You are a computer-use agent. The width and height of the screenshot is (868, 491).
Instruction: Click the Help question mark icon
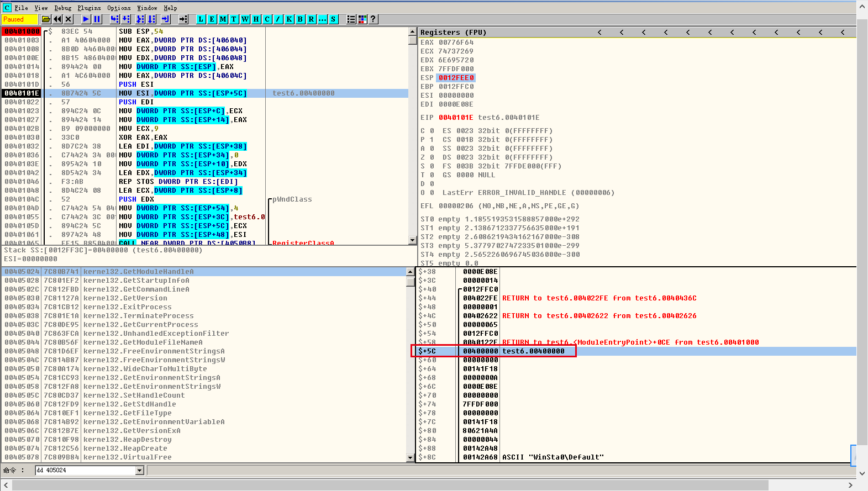[373, 19]
